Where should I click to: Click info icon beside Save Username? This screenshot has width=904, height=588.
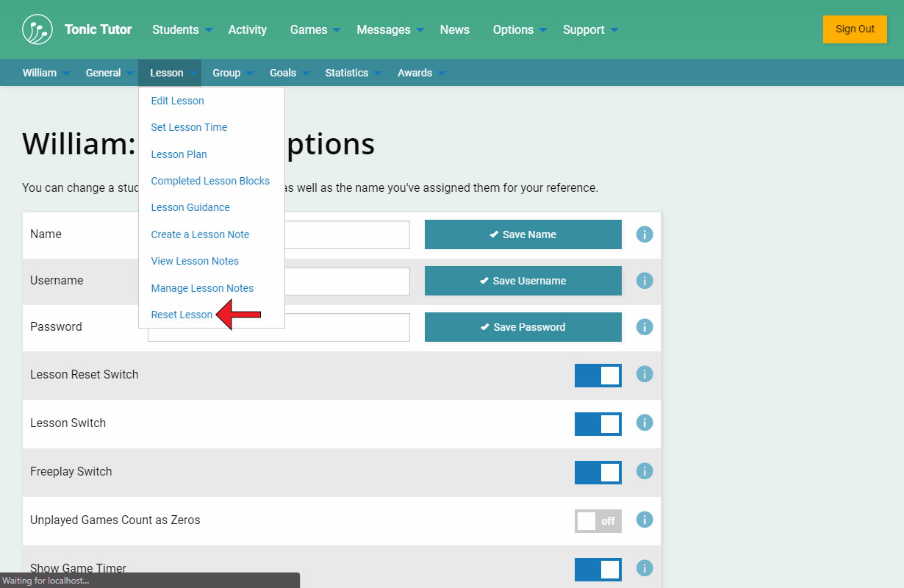pyautogui.click(x=645, y=281)
